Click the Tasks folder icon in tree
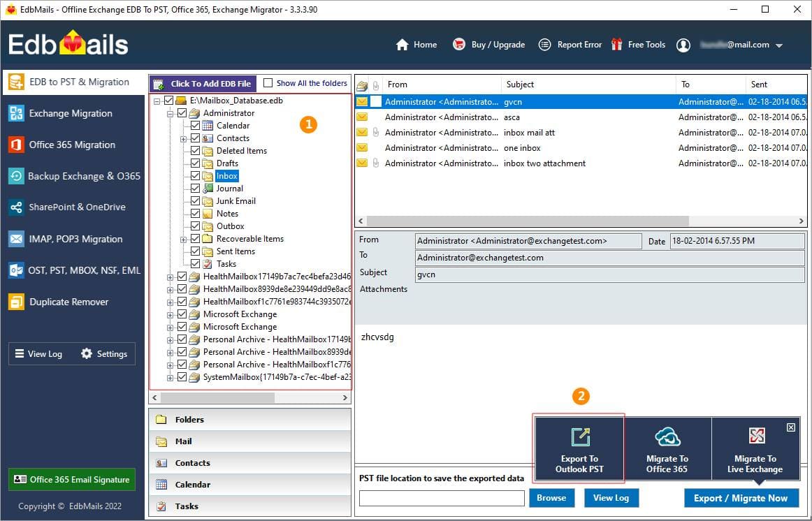The height and width of the screenshot is (521, 812). [x=208, y=264]
